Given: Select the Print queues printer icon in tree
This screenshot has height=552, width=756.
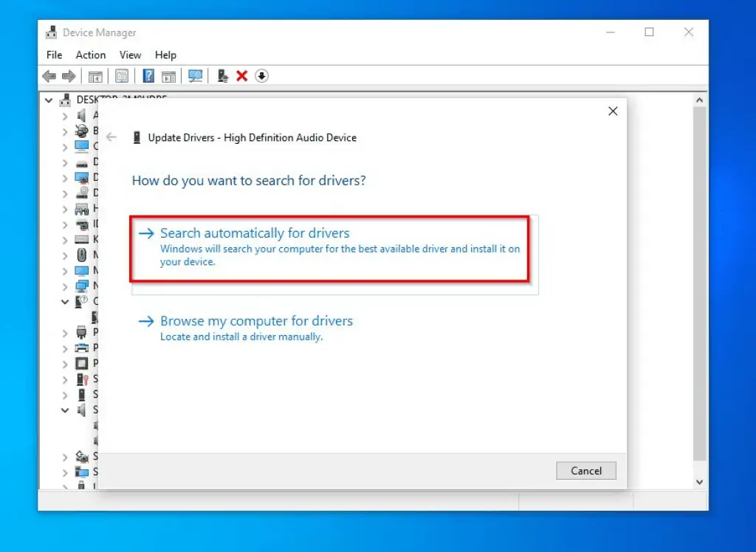Looking at the screenshot, I should click(81, 348).
